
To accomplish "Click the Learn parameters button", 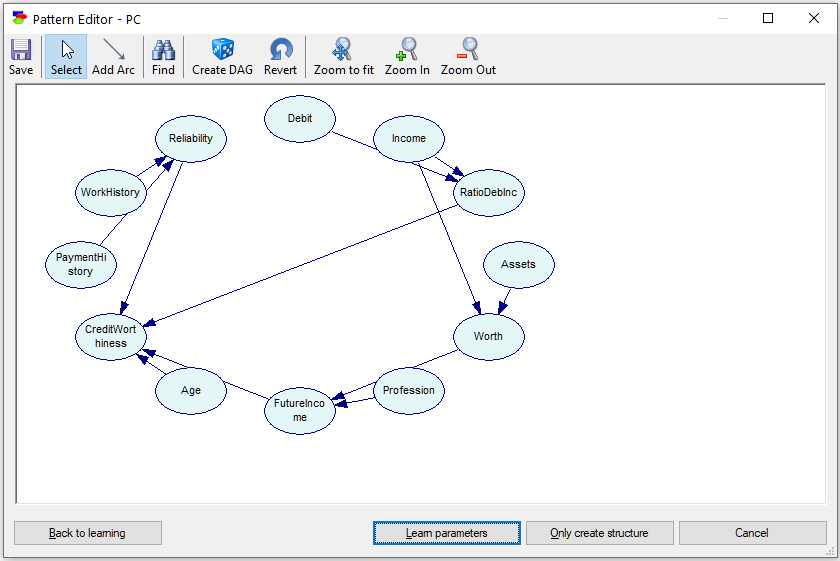I will coord(447,533).
